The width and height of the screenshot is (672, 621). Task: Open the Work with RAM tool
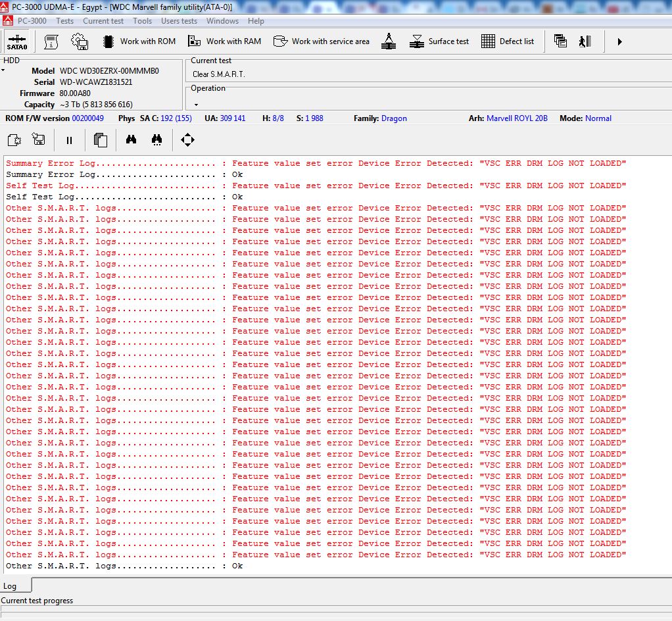tap(225, 41)
